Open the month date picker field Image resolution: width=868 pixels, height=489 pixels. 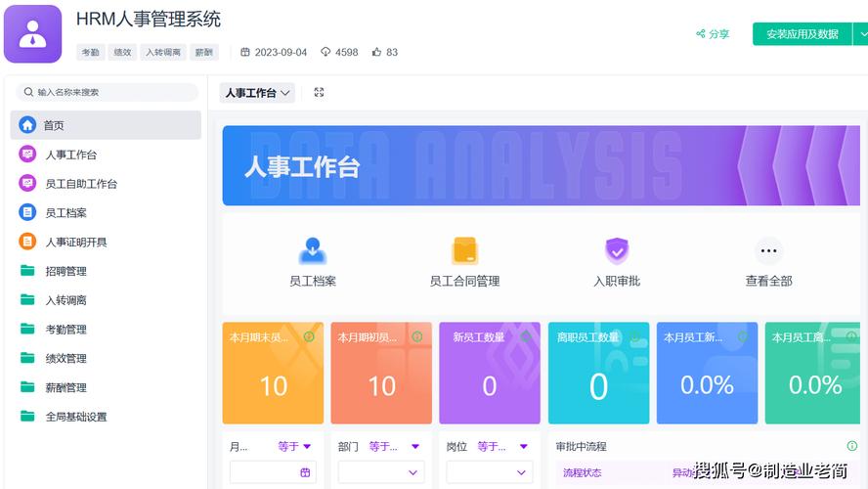(x=273, y=473)
